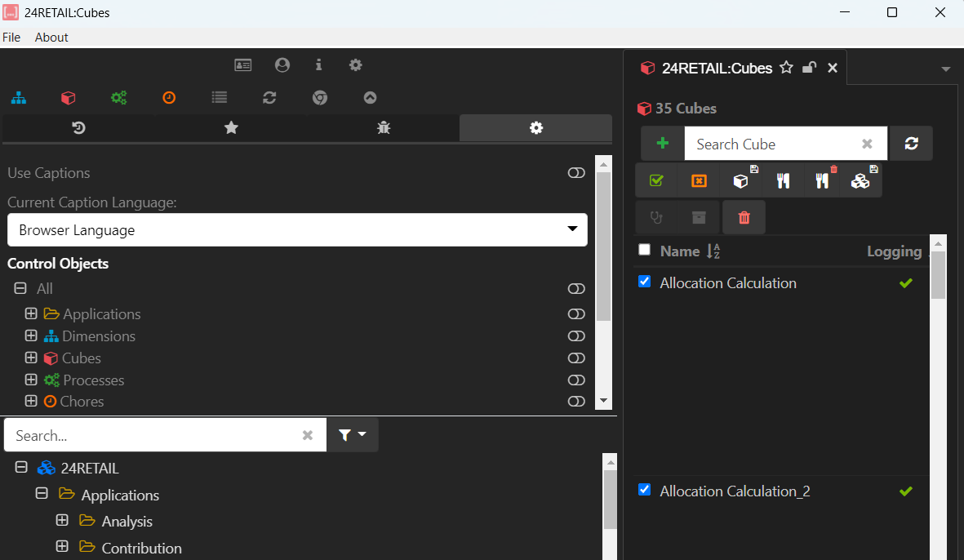The width and height of the screenshot is (964, 560).
Task: Click the refresh arrows icon beside the list icon
Action: point(269,98)
